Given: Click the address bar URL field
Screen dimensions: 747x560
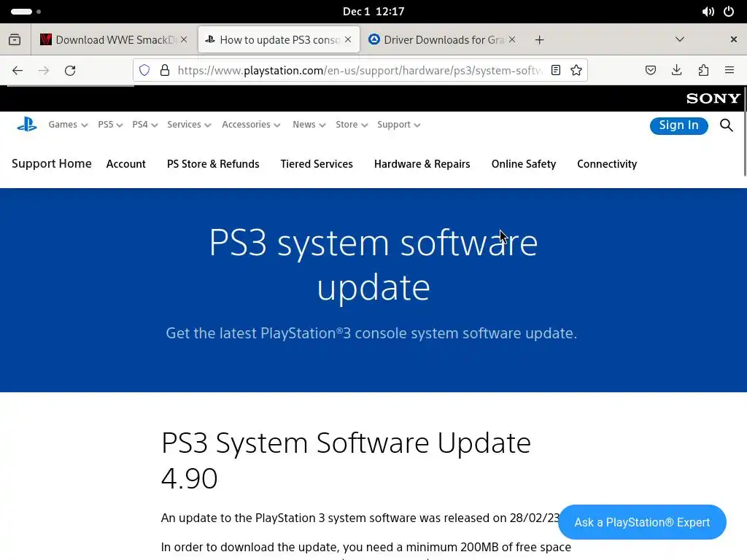Looking at the screenshot, I should 360,71.
